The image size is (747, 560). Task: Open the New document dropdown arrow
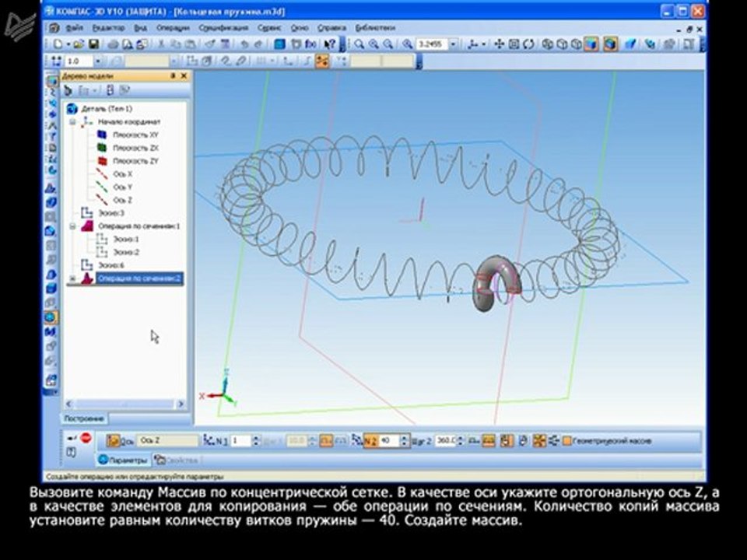click(68, 44)
